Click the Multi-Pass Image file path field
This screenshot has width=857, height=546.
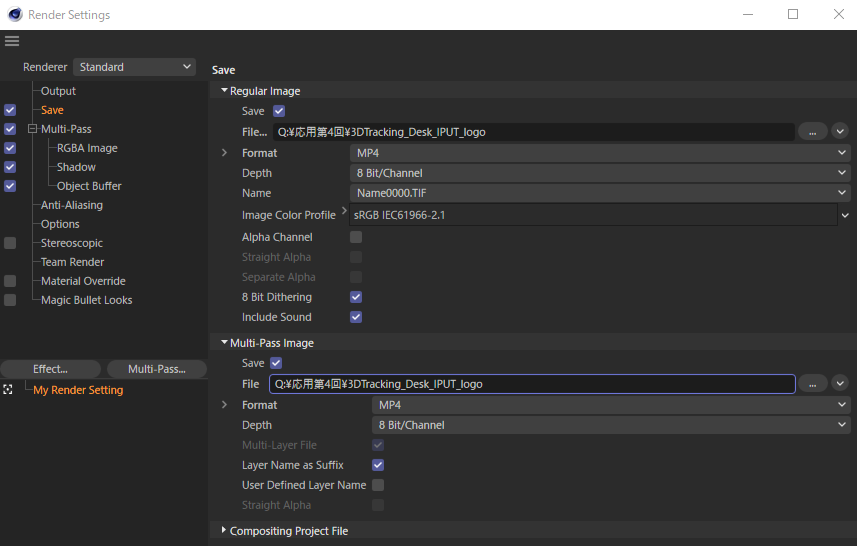[532, 384]
